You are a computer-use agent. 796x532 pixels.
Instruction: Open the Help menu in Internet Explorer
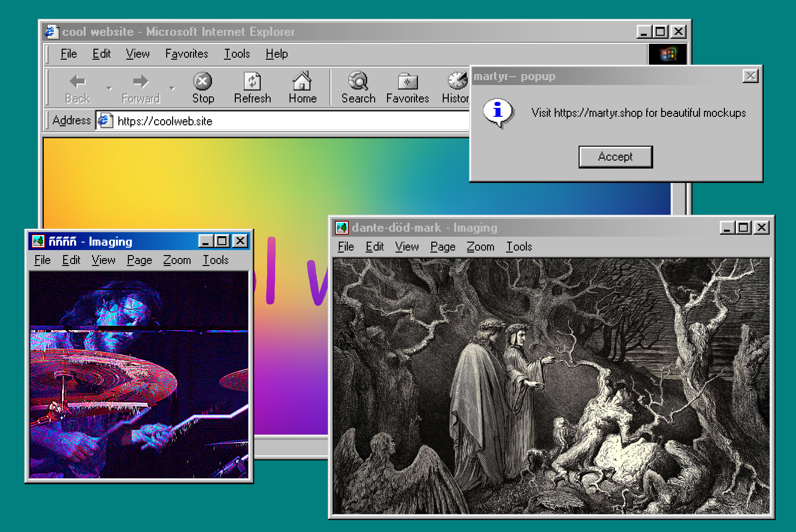tap(277, 54)
